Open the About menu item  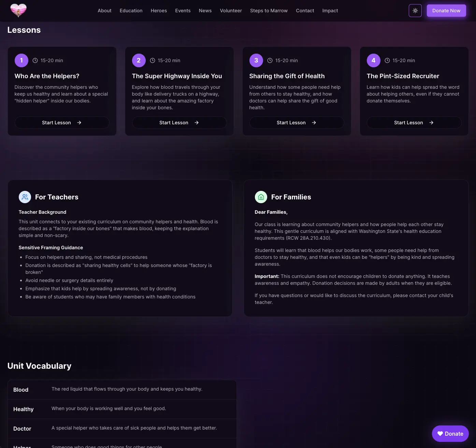click(x=104, y=11)
